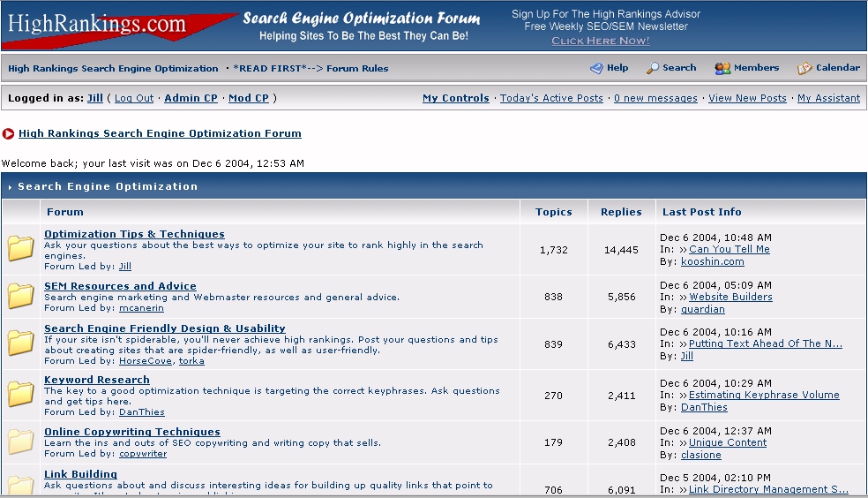
Task: Open Members list from navigation bar
Action: [756, 68]
